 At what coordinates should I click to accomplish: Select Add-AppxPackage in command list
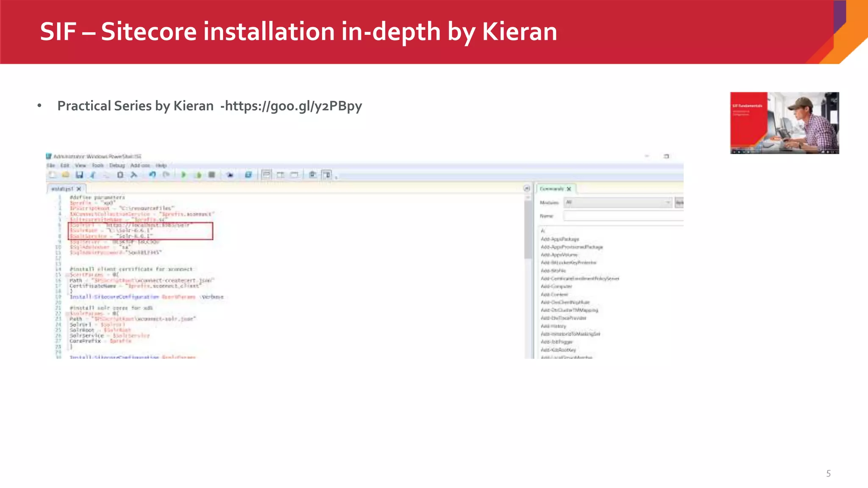click(560, 239)
